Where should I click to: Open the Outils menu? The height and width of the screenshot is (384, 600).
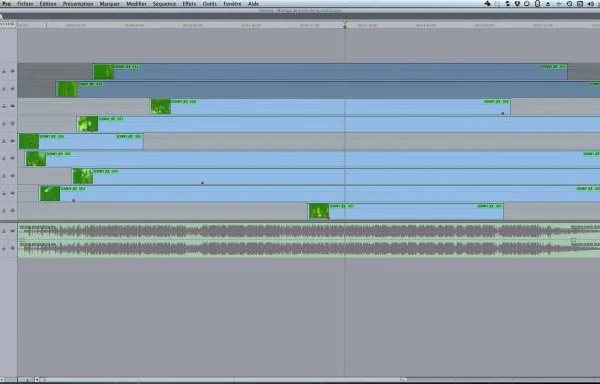[x=209, y=4]
